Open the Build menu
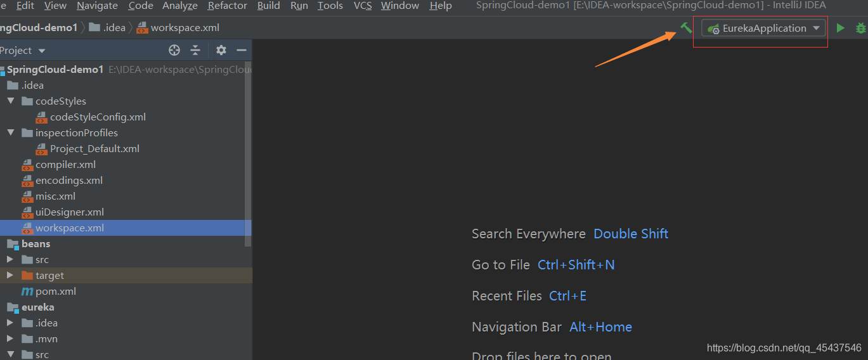This screenshot has height=360, width=868. (269, 6)
